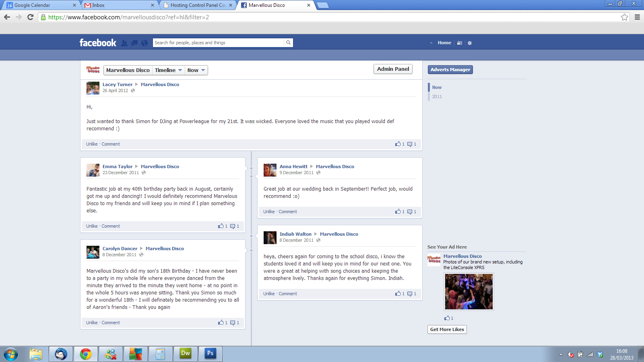
Task: Click comment count icon on Emma Taylor post
Action: [233, 226]
